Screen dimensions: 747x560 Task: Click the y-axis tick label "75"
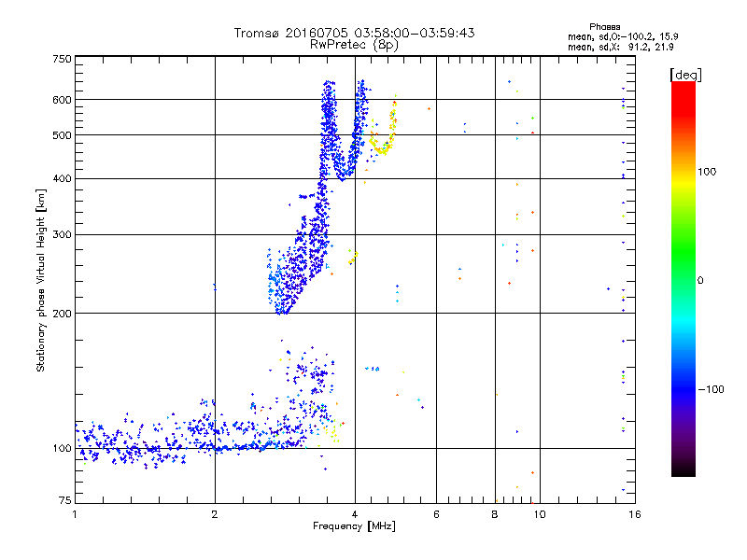(x=65, y=500)
